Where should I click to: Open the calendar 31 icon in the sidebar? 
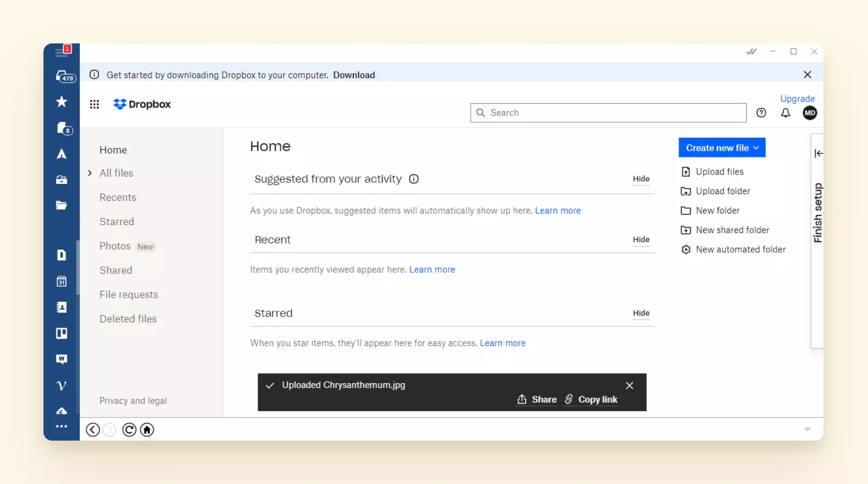(x=62, y=281)
